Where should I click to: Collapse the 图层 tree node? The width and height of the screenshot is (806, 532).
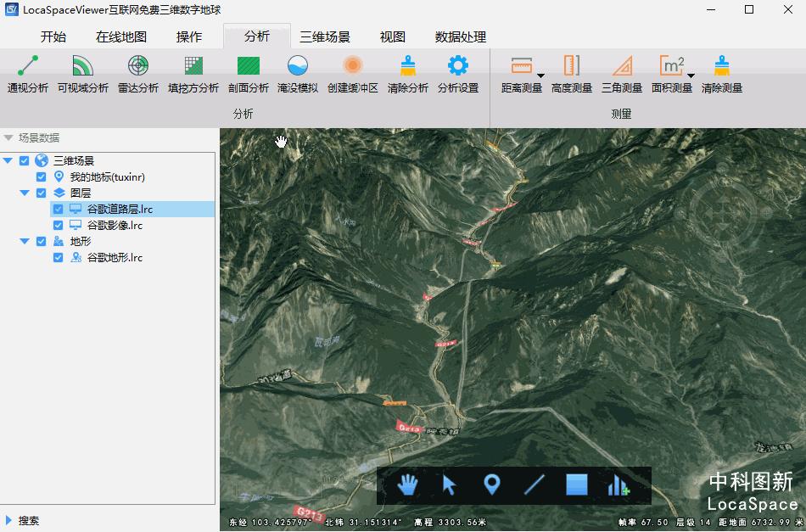[24, 193]
